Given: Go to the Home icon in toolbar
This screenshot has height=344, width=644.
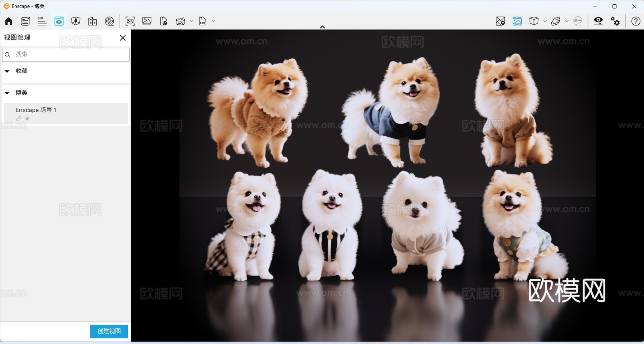Looking at the screenshot, I should click(9, 21).
